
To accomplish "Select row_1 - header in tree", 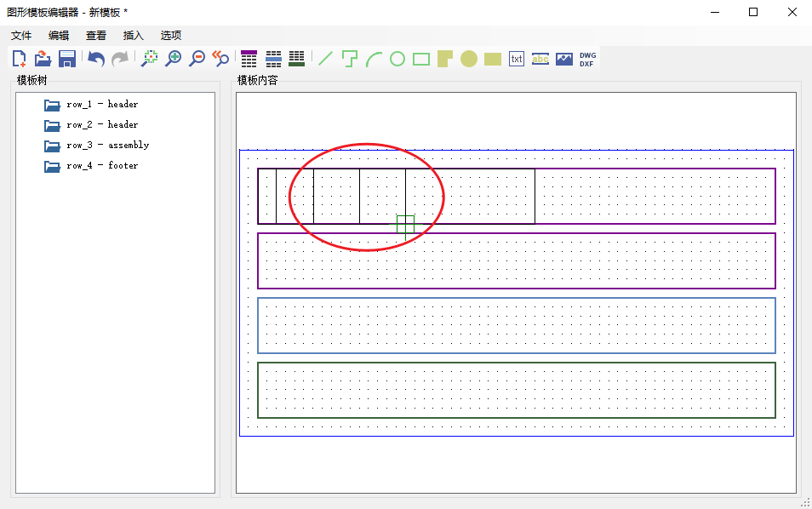I will pyautogui.click(x=102, y=104).
